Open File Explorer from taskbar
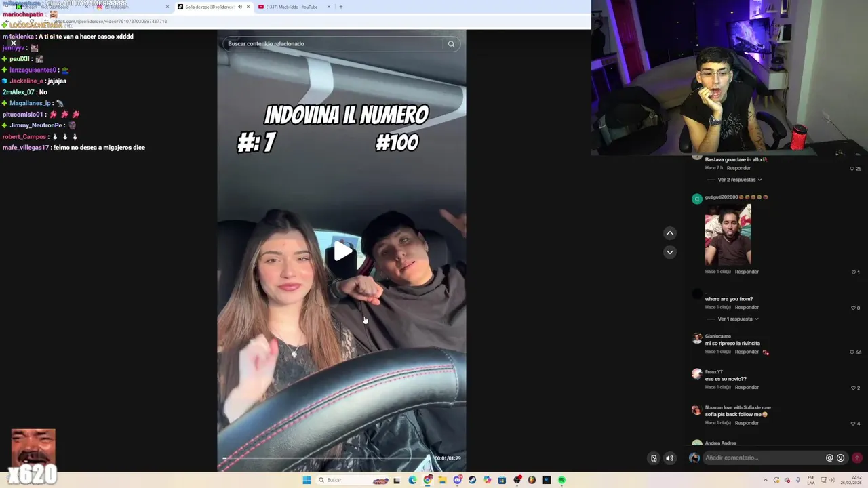The width and height of the screenshot is (868, 488). click(442, 480)
